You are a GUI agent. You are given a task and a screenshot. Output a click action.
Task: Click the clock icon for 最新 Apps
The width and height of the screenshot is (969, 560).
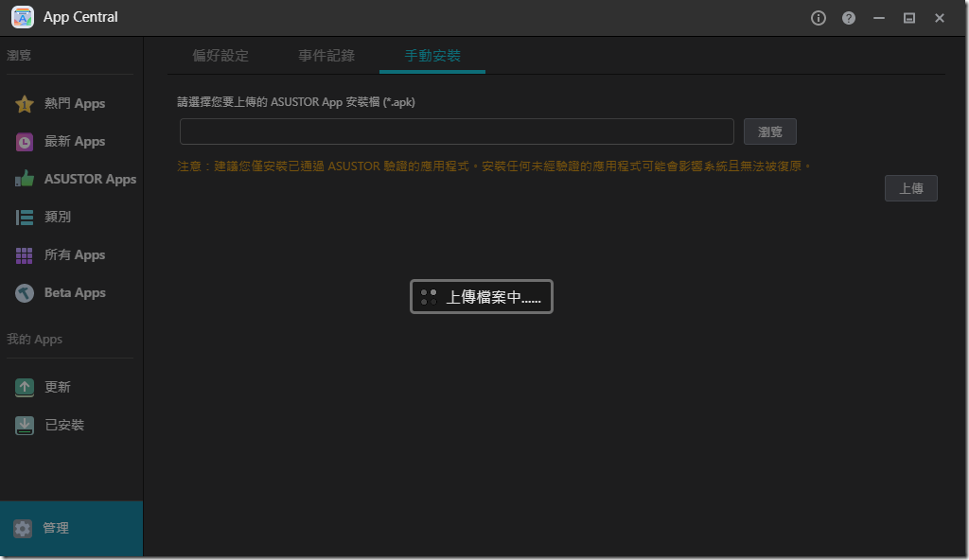pos(24,142)
